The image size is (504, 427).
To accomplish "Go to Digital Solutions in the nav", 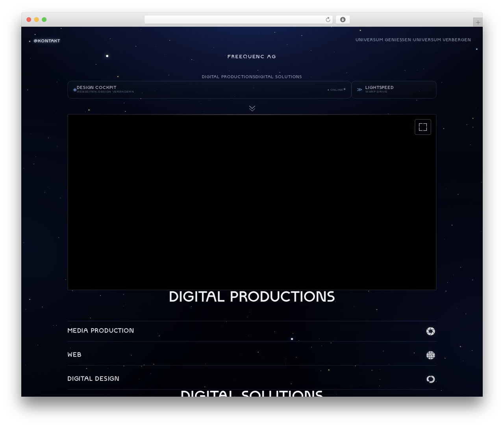I will (278, 77).
